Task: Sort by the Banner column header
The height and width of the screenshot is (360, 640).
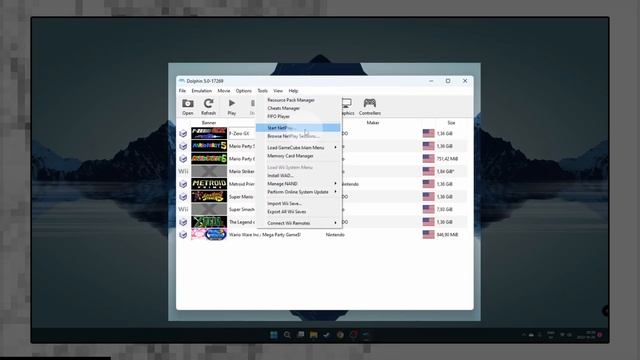Action: pos(209,123)
